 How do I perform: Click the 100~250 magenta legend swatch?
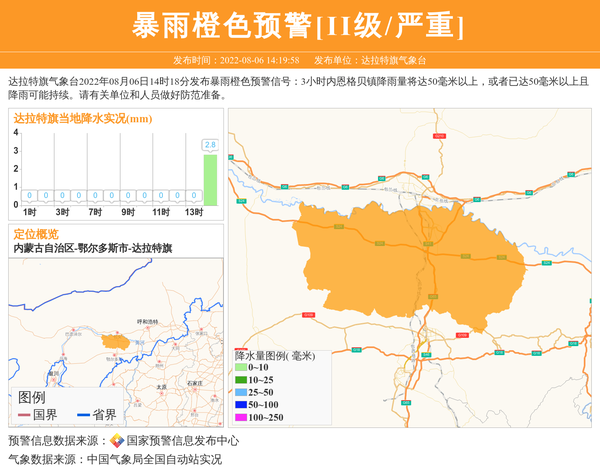point(240,417)
